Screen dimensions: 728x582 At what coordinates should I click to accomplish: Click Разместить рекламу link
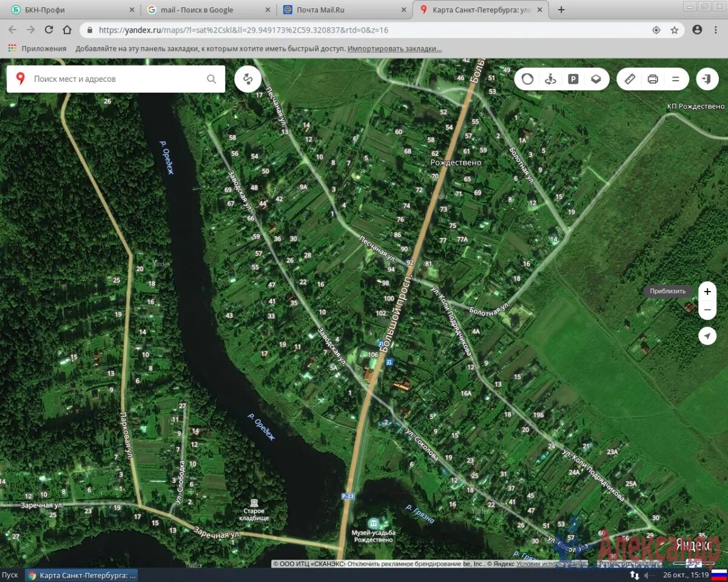pyautogui.click(x=629, y=563)
